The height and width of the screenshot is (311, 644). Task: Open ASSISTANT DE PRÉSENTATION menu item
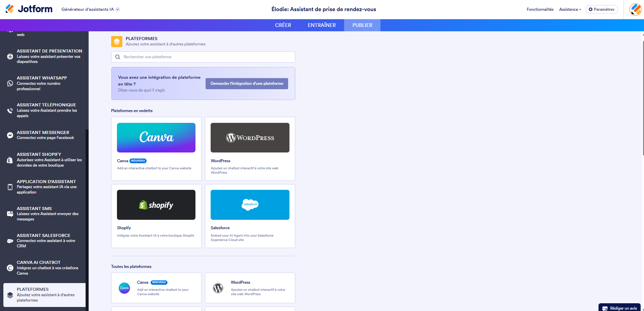pos(44,56)
